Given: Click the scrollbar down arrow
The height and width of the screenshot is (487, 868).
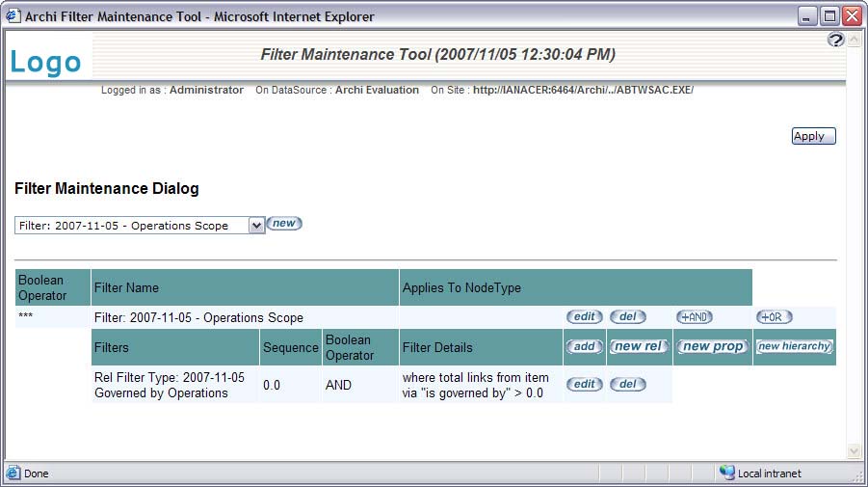Looking at the screenshot, I should (853, 451).
